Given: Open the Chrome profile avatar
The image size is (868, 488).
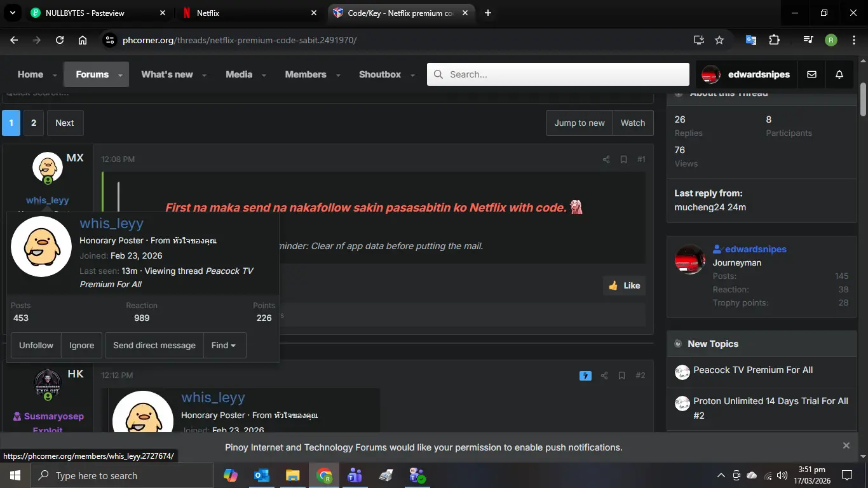Looking at the screenshot, I should coord(831,40).
